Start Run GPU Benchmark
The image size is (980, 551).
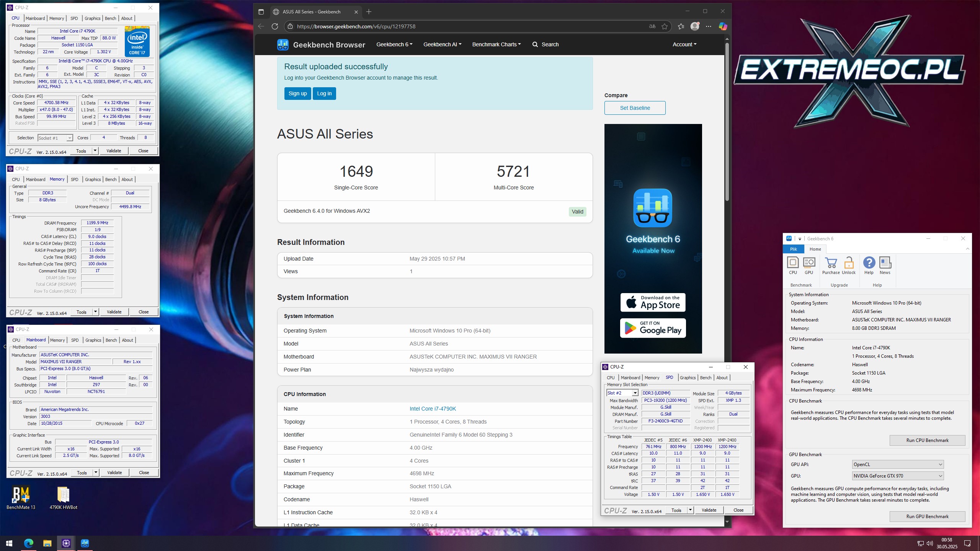927,517
